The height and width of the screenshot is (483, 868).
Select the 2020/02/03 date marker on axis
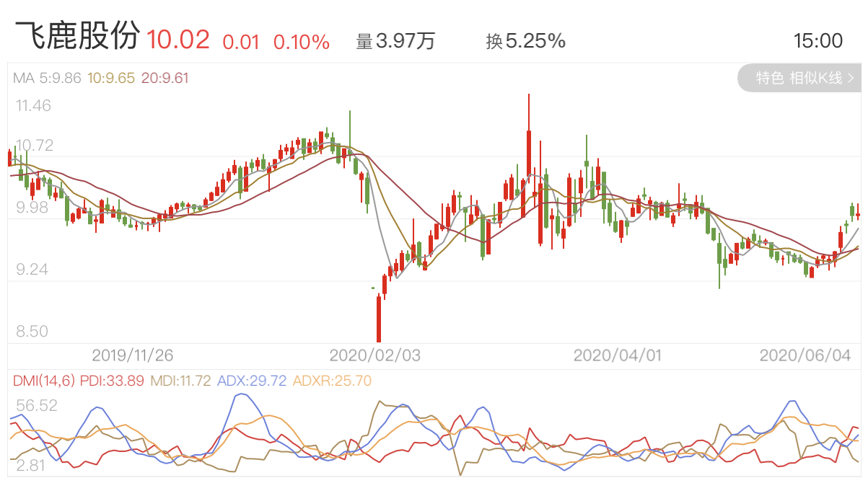click(x=374, y=355)
